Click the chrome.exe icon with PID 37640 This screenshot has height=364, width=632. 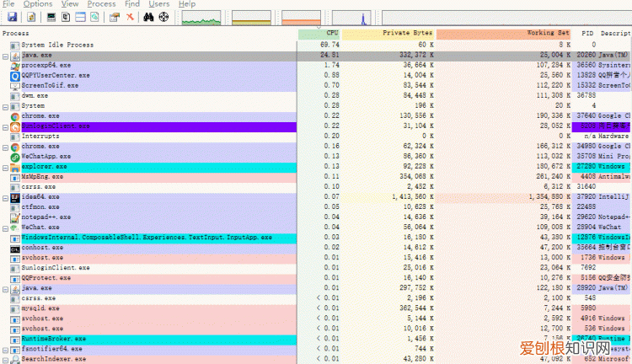pos(15,117)
